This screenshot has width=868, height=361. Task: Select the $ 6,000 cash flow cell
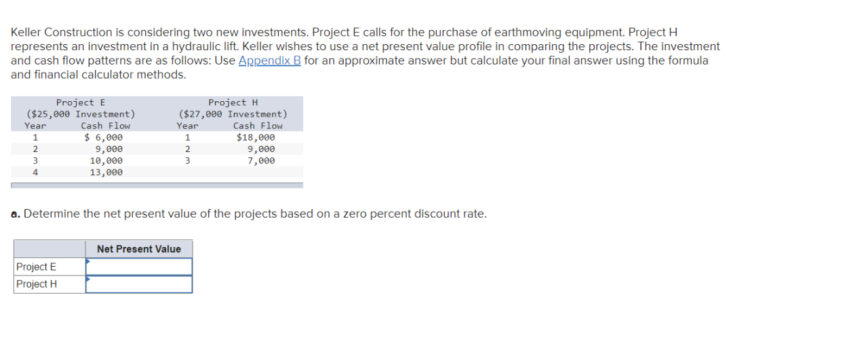104,137
